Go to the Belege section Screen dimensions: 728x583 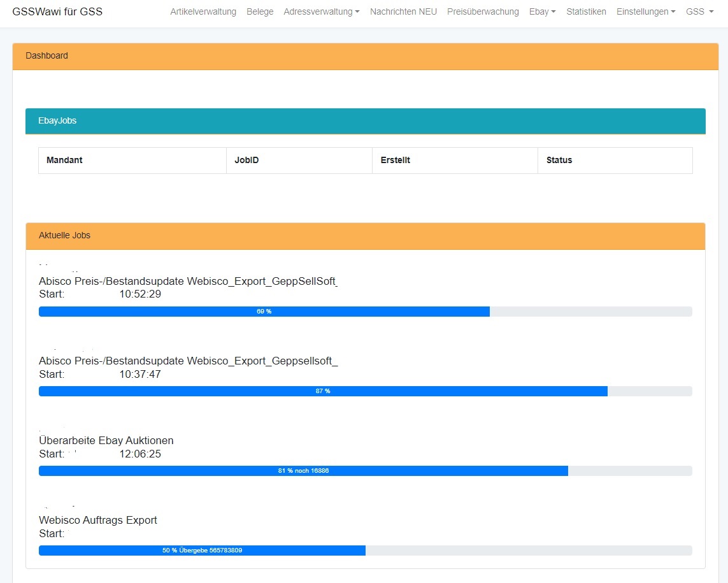coord(260,11)
